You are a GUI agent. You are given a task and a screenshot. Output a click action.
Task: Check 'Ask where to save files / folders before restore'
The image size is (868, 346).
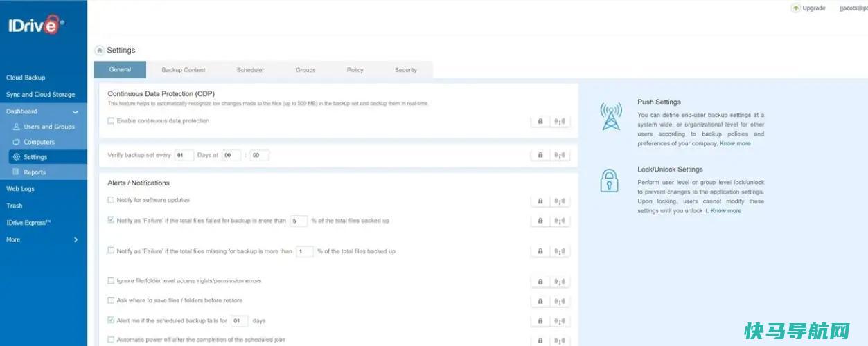[x=111, y=300]
